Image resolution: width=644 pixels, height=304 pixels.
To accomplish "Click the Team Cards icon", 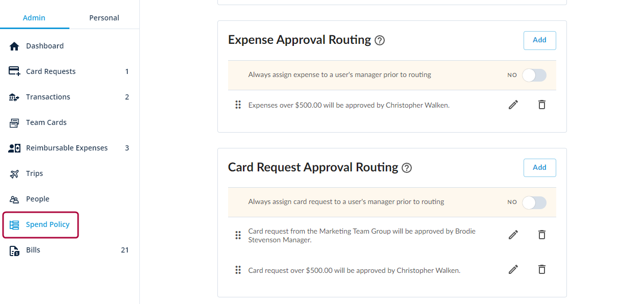I will 14,122.
